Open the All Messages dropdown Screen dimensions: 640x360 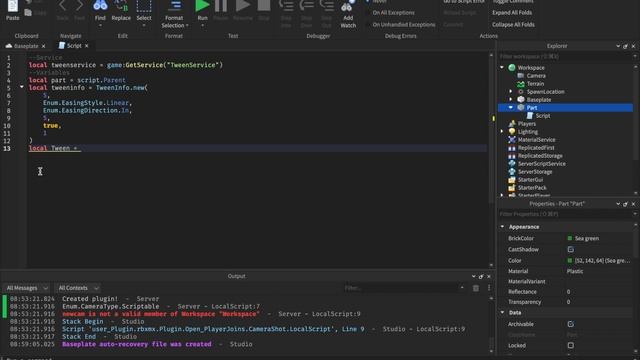[27, 288]
